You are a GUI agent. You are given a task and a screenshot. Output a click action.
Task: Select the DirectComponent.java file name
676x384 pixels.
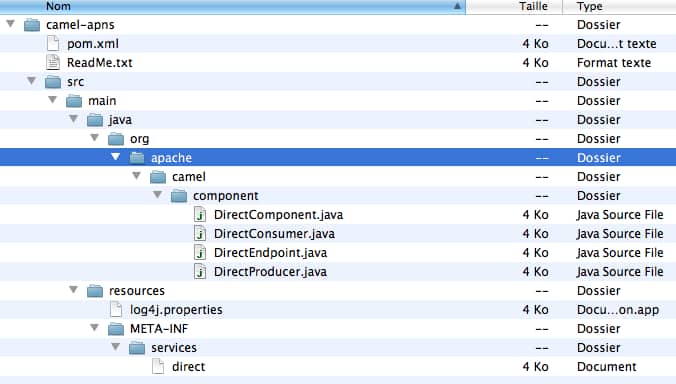pos(279,215)
